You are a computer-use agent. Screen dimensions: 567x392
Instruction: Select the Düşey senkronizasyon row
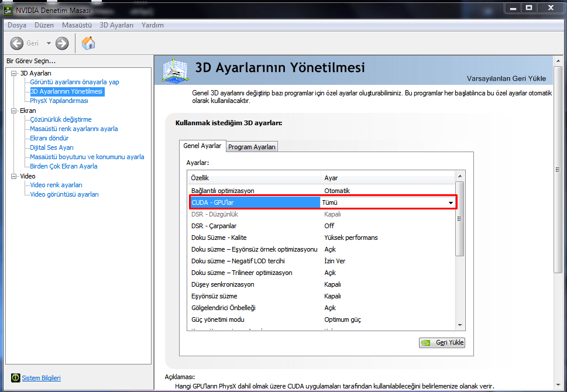321,284
